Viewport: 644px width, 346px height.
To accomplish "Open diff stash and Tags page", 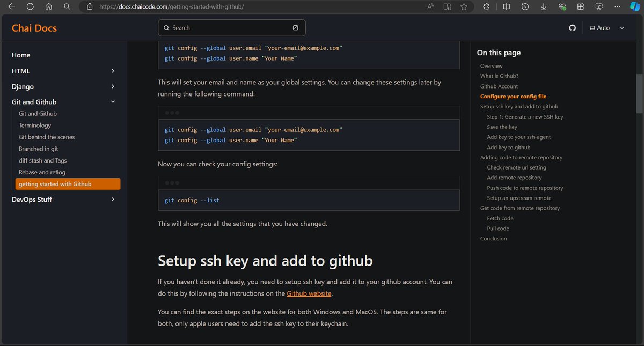I will point(43,161).
